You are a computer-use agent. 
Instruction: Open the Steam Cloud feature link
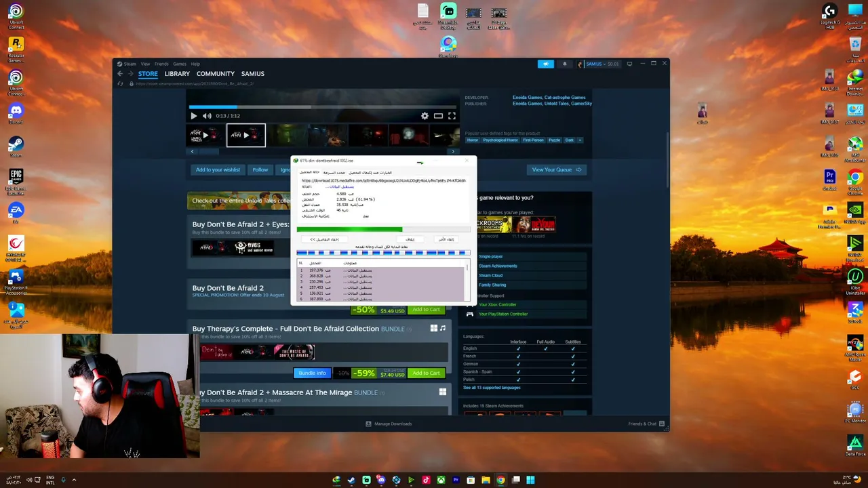491,276
